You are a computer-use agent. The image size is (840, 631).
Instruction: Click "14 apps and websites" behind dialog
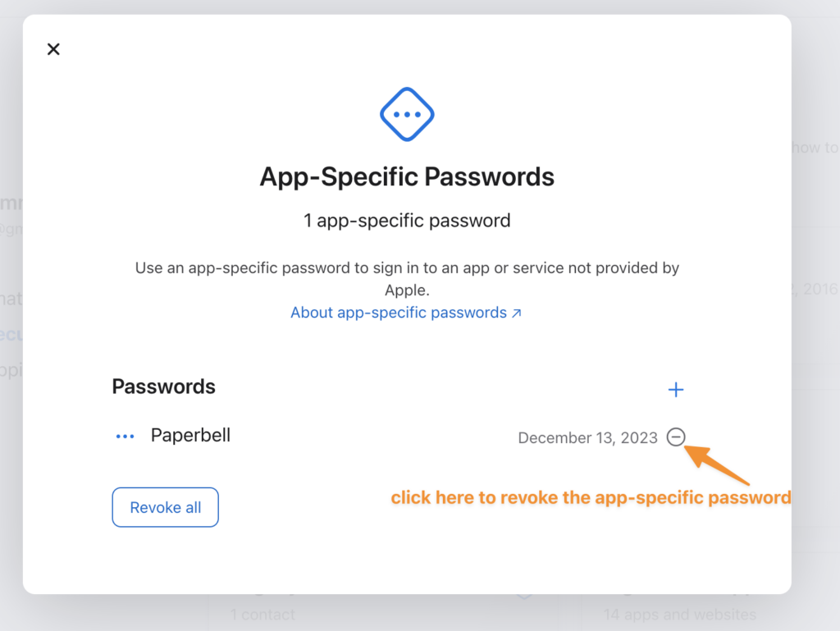[x=679, y=614]
